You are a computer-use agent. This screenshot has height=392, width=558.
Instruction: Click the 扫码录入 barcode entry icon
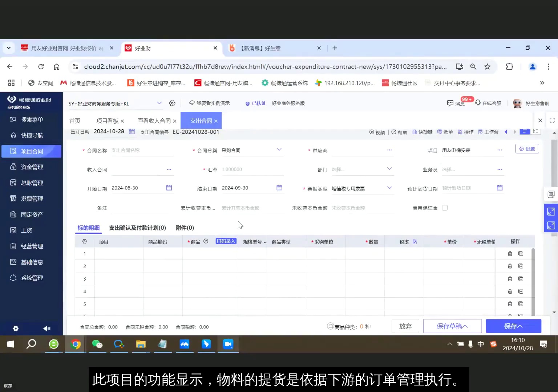(226, 241)
